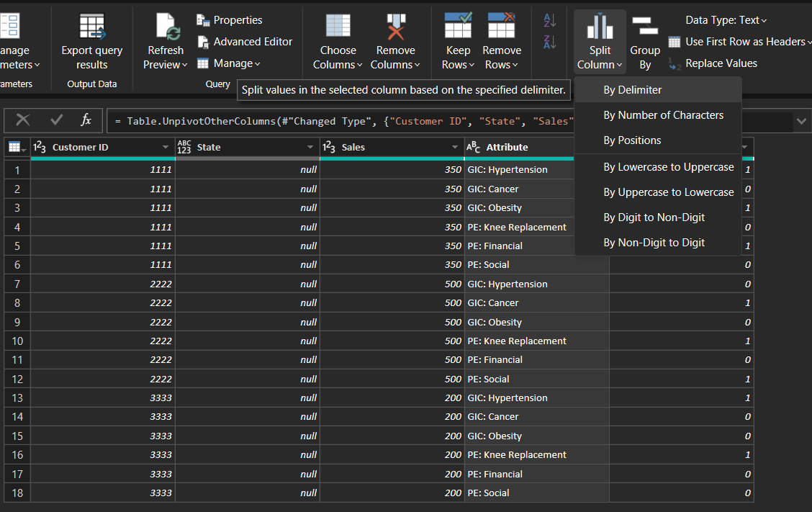Open the Advanced Editor
812x512 pixels.
(245, 42)
